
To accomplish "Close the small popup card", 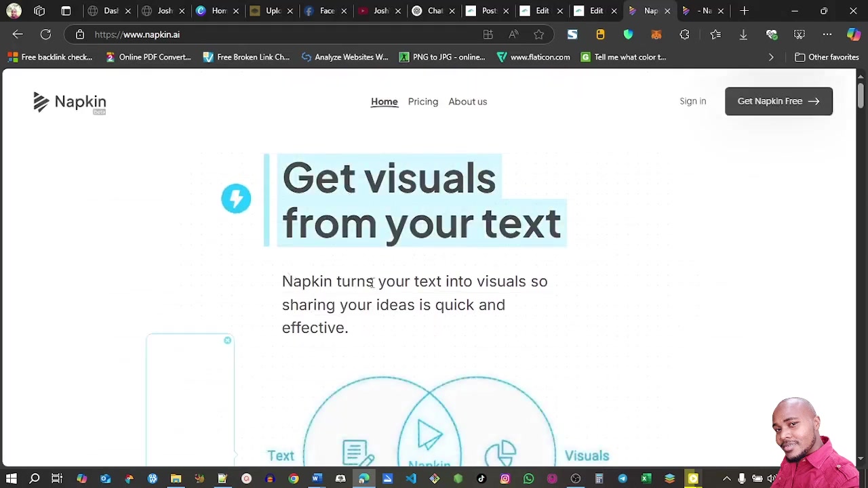I will click(228, 340).
